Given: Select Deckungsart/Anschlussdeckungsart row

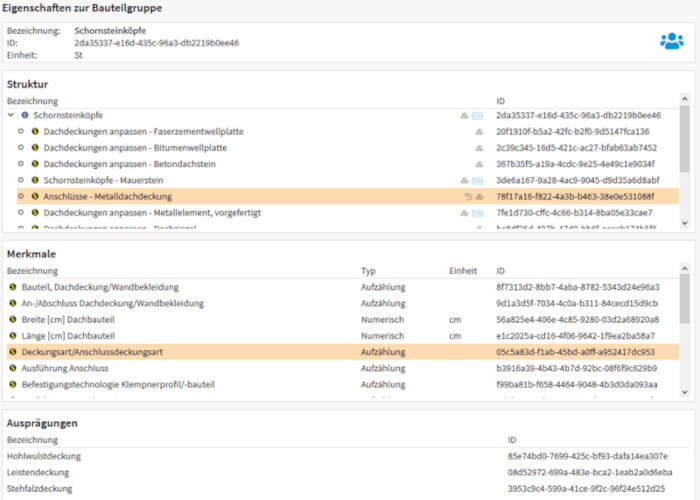Looking at the screenshot, I should click(x=343, y=352).
